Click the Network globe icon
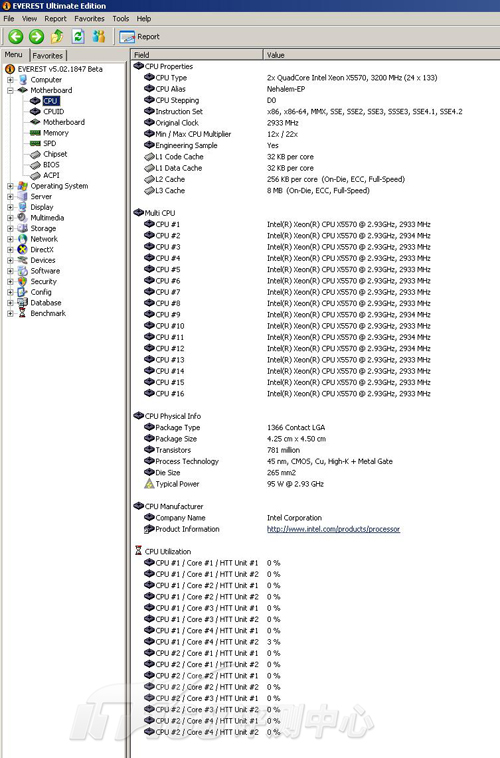 coord(22,239)
